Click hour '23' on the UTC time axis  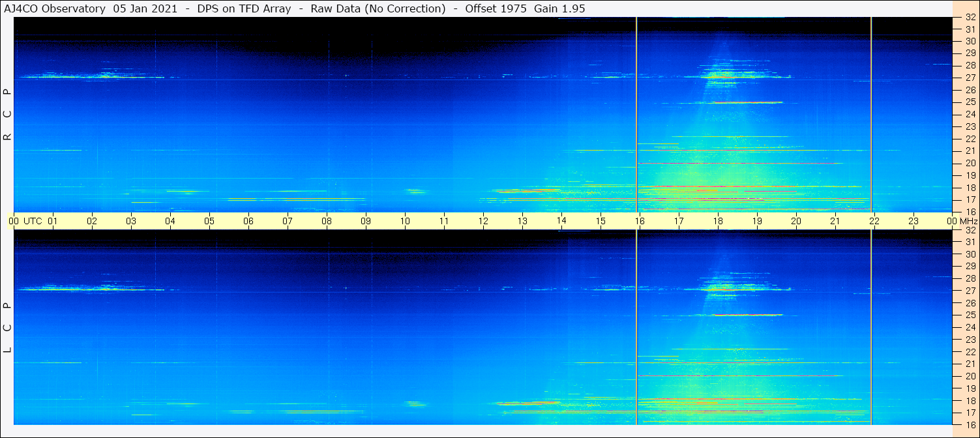(x=913, y=221)
